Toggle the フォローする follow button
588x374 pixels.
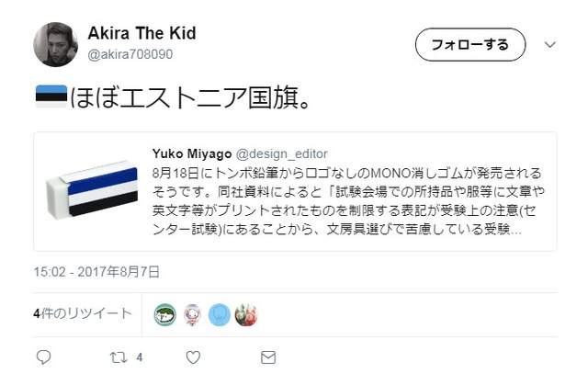[x=469, y=44]
